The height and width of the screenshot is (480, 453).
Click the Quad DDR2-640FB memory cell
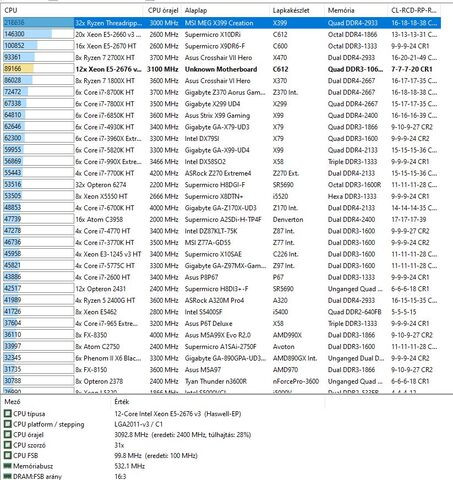tap(354, 312)
